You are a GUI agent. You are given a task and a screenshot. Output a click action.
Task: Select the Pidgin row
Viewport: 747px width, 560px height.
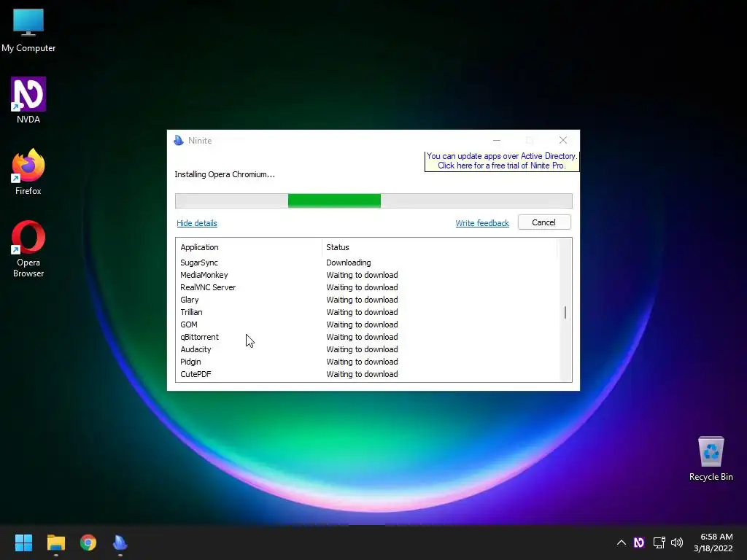[x=367, y=362]
